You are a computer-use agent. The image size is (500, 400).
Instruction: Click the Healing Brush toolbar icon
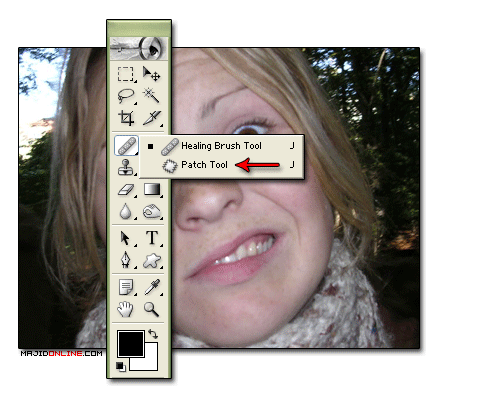click(126, 146)
